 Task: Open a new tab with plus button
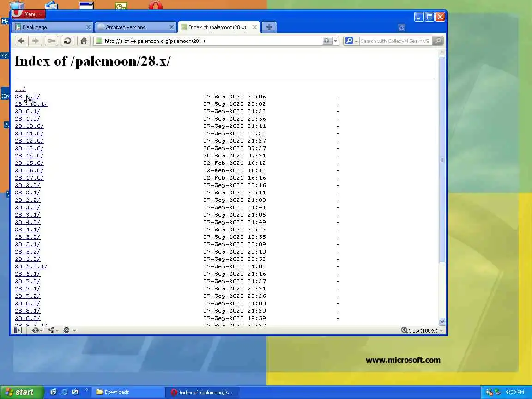(x=269, y=27)
